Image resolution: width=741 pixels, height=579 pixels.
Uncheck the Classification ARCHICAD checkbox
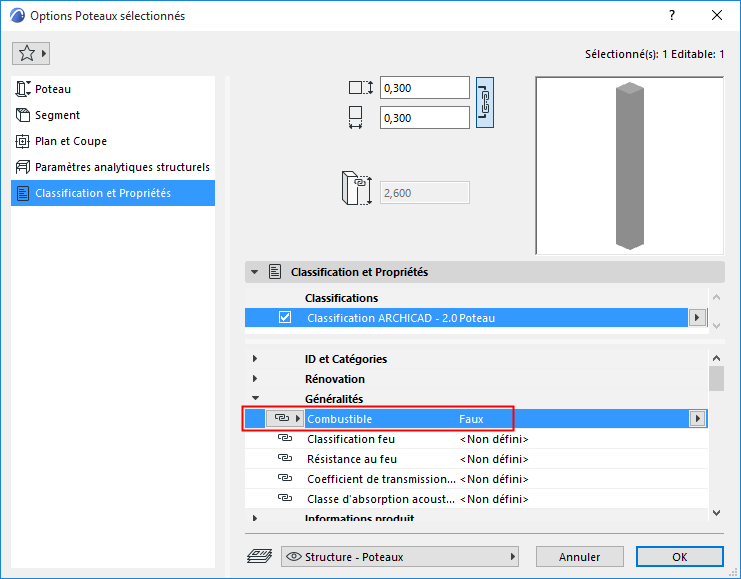coord(285,318)
